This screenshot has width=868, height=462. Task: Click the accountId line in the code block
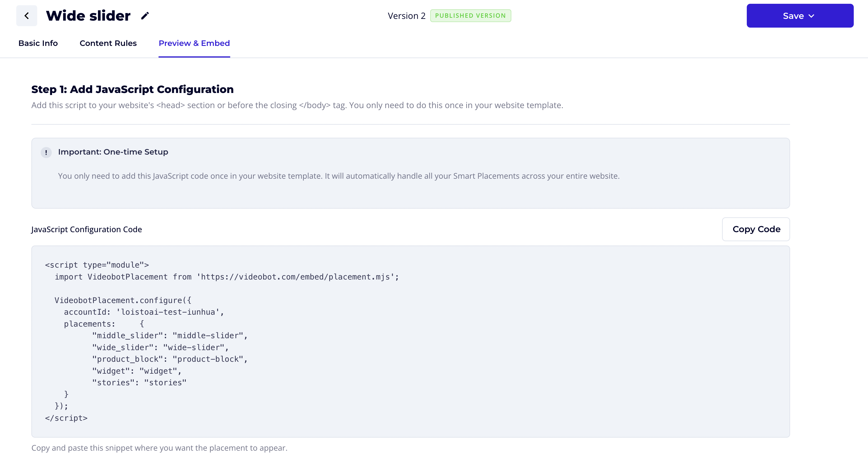coord(144,312)
